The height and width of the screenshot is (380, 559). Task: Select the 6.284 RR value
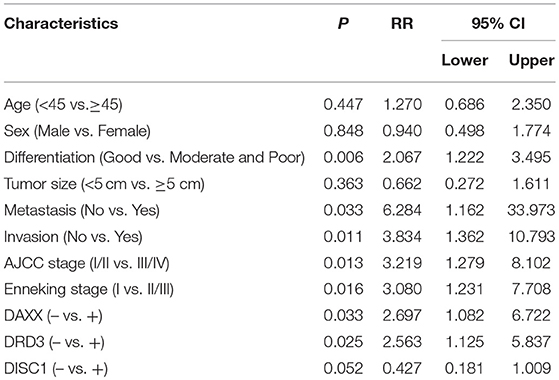tap(402, 210)
